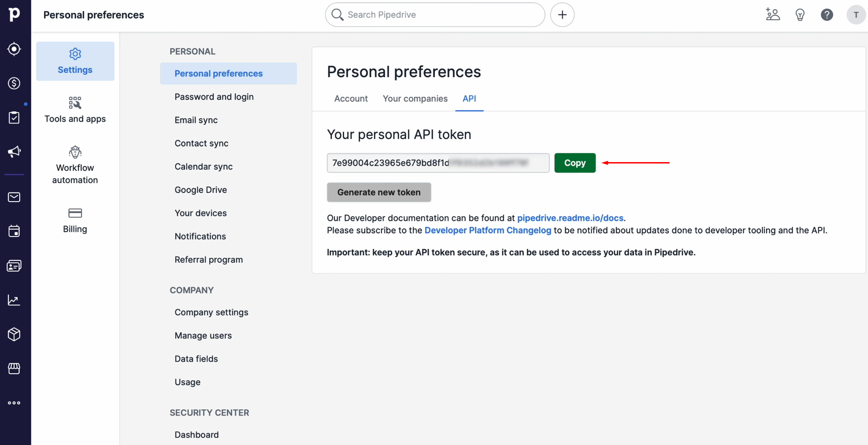Click the Pipedrive logo icon
Screen dimensions: 868x445
14,14
